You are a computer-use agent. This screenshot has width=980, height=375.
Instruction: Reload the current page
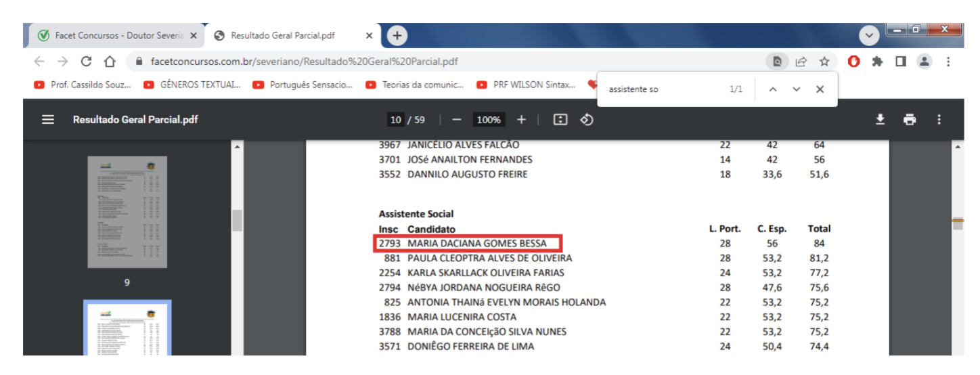(86, 62)
